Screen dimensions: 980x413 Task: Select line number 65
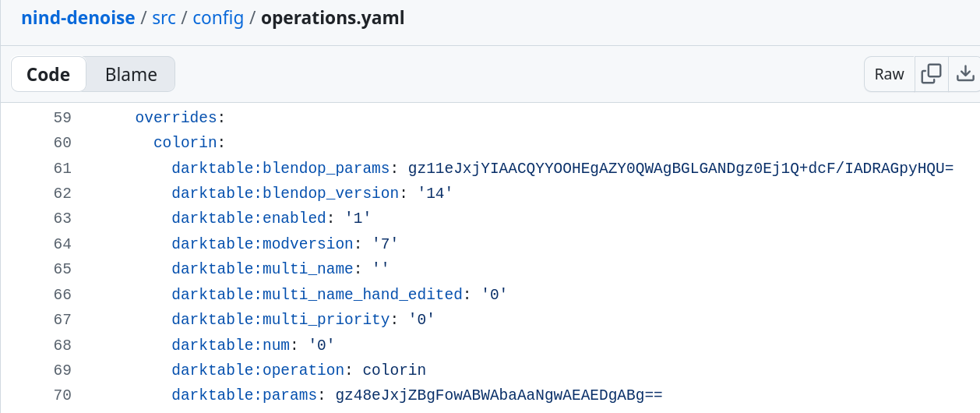click(62, 269)
